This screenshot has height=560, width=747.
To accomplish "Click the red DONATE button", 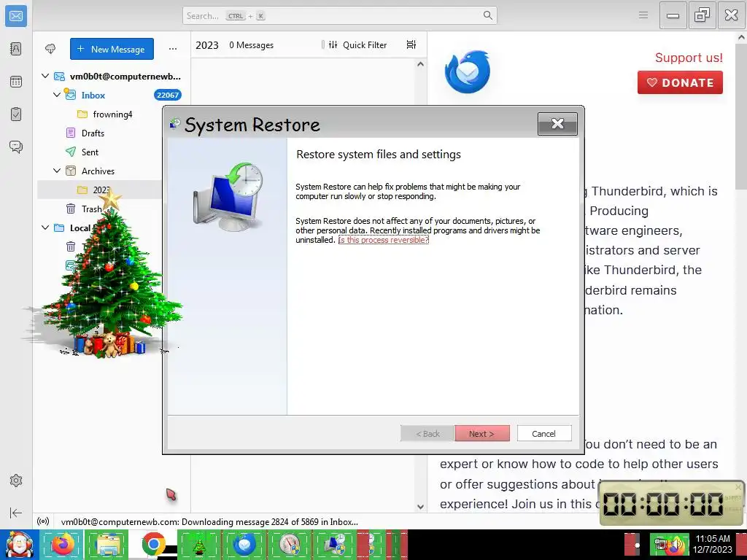I will click(680, 82).
